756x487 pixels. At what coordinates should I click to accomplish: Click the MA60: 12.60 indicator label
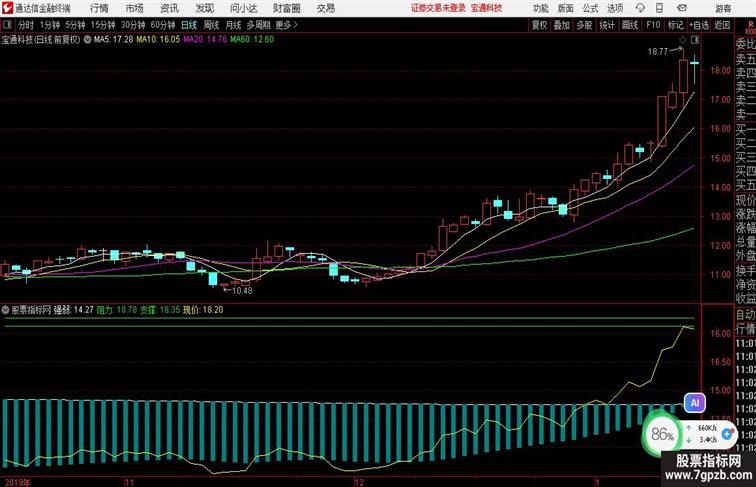[x=252, y=40]
